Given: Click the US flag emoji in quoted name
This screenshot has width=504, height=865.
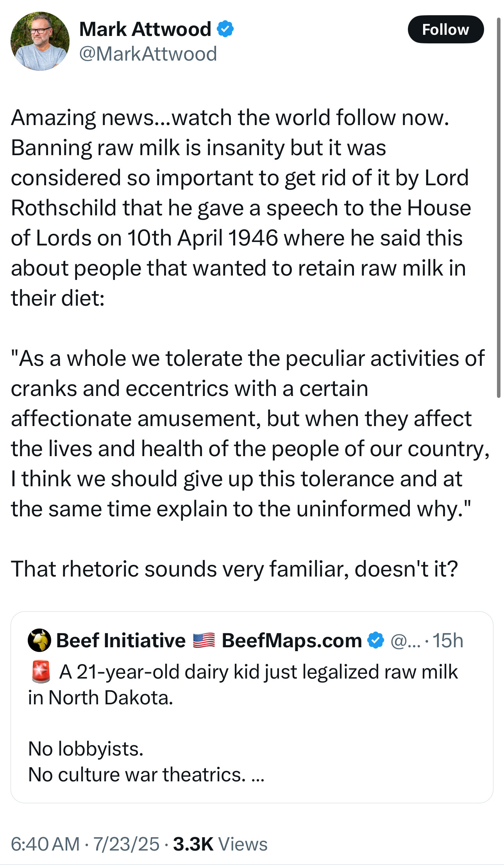Looking at the screenshot, I should tap(204, 640).
